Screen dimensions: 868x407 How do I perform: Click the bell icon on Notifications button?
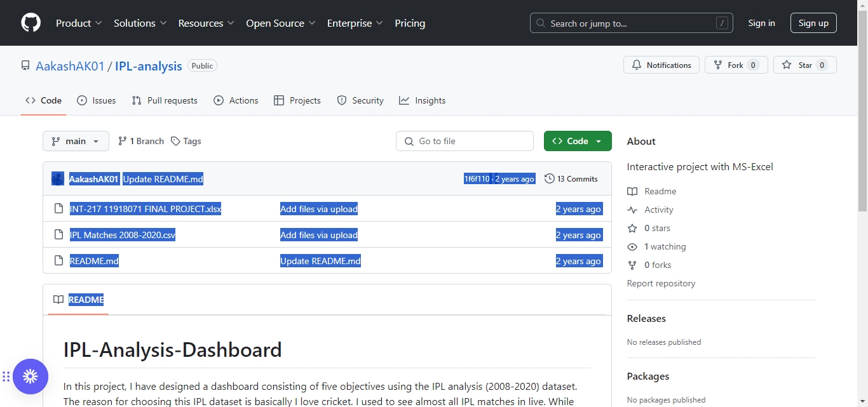click(x=637, y=65)
